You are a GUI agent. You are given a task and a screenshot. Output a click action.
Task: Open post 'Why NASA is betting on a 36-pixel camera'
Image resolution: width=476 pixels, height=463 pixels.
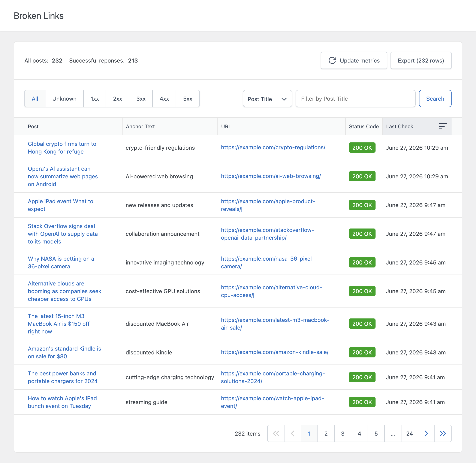click(61, 262)
